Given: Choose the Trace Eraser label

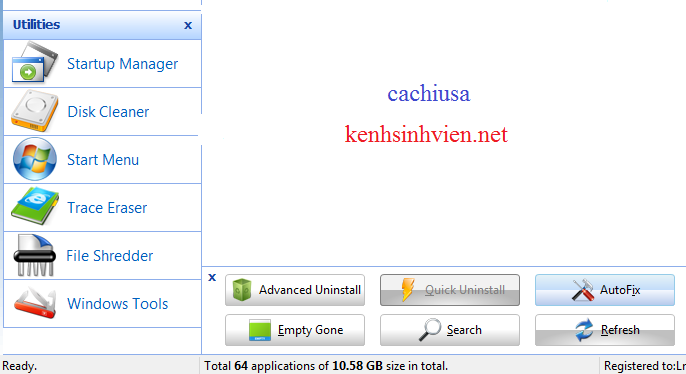Looking at the screenshot, I should 107,208.
